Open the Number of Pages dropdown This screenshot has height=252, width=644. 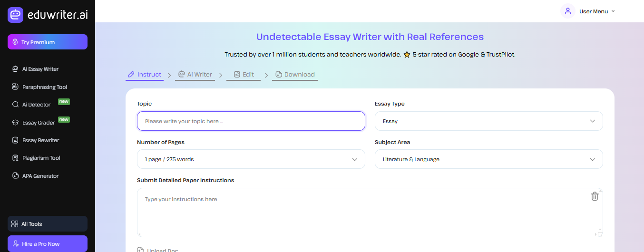click(251, 159)
